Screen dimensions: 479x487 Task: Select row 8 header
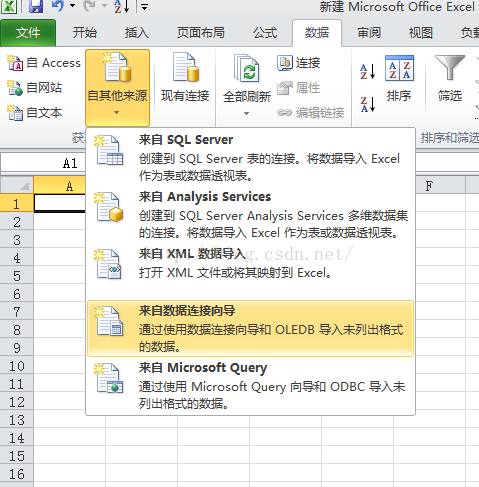[x=17, y=330]
